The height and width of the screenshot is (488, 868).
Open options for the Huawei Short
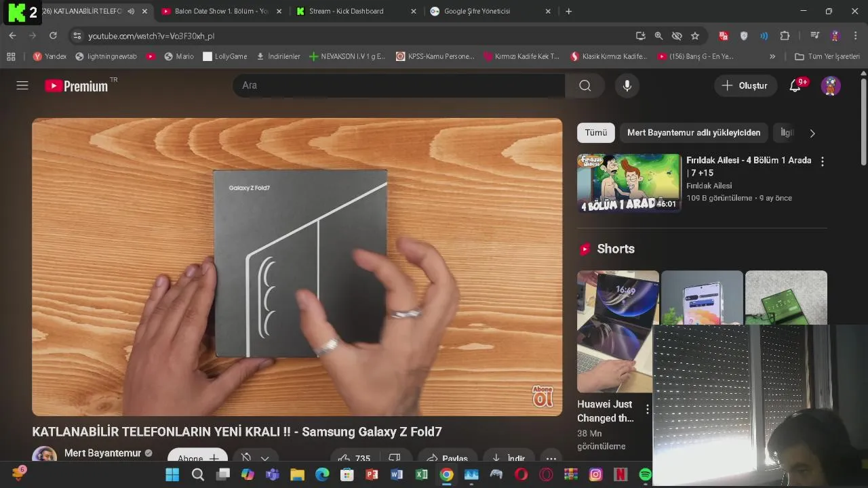coord(647,409)
